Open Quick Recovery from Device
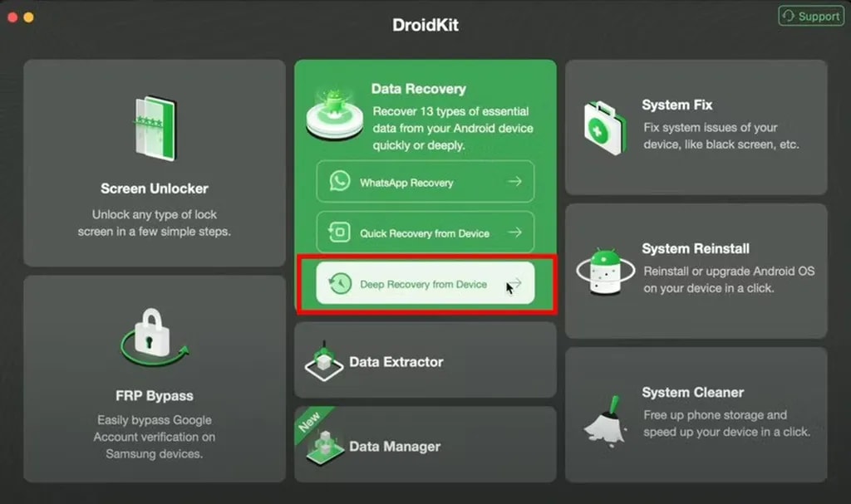This screenshot has width=851, height=504. 425,232
